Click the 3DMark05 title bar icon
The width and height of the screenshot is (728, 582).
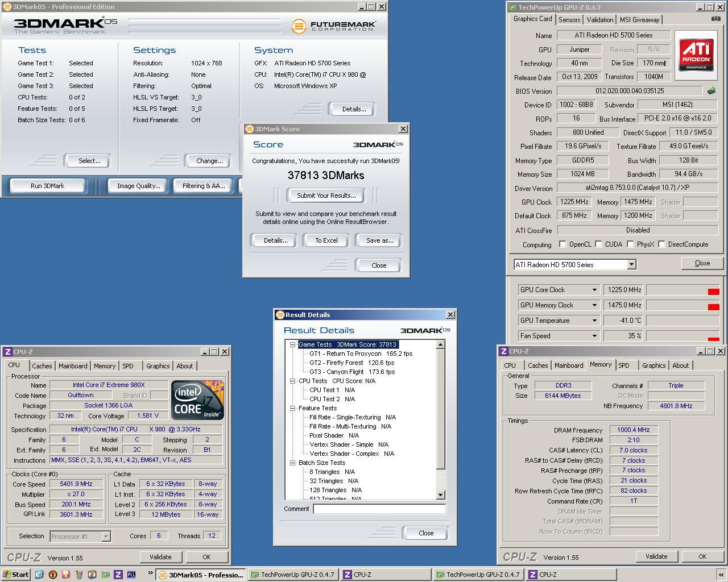pos(6,7)
